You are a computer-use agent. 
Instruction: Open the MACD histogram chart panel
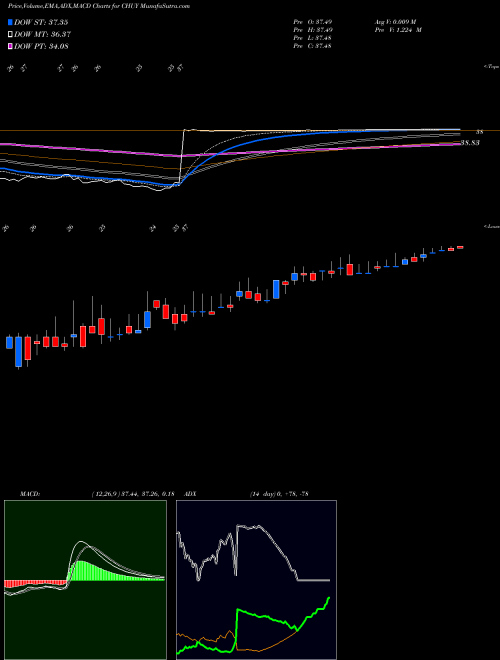point(85,580)
